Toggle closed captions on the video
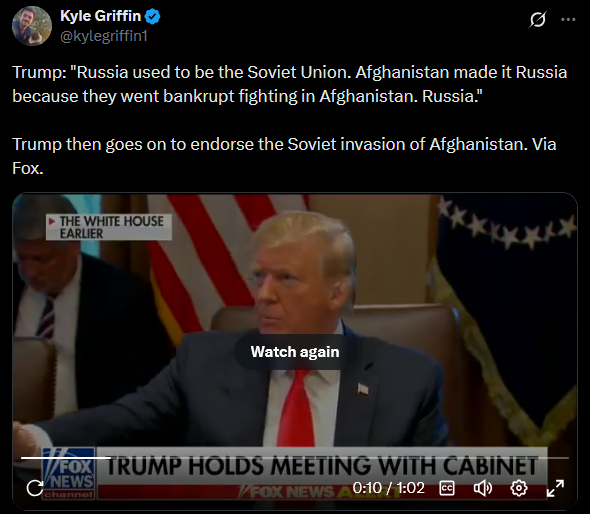Viewport: 590px width, 514px height. (x=447, y=488)
